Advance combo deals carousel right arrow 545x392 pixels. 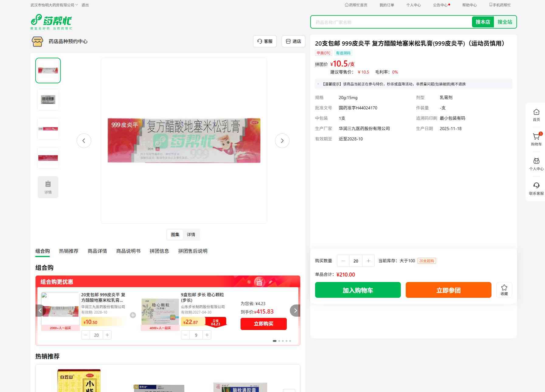coord(295,311)
